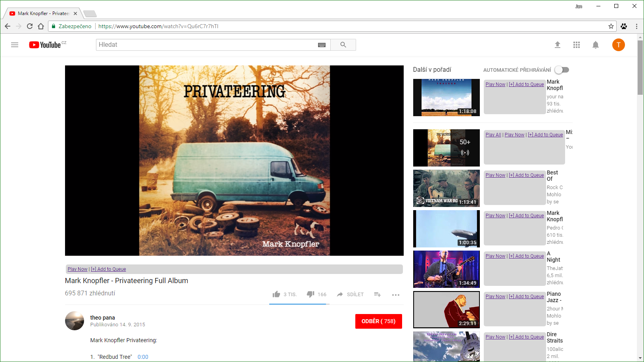
Task: Play Now the Dire Straits video
Action: pos(495,337)
